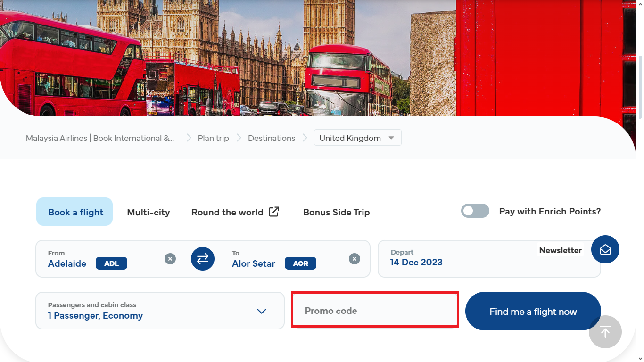This screenshot has height=362, width=644.
Task: Open the Newsletter envelope icon
Action: coord(605,249)
